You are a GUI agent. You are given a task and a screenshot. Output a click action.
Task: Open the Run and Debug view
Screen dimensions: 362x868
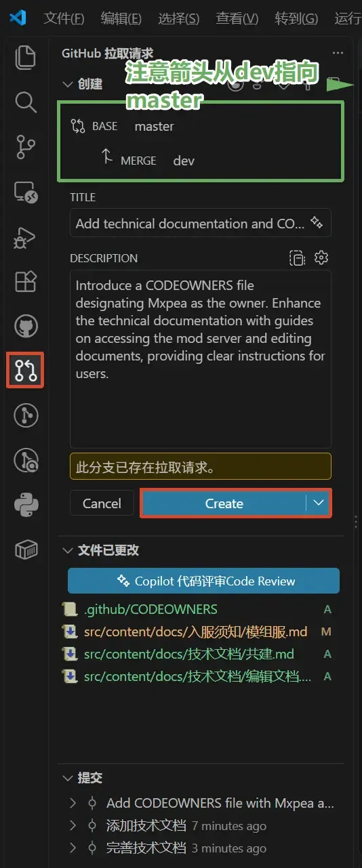26,237
